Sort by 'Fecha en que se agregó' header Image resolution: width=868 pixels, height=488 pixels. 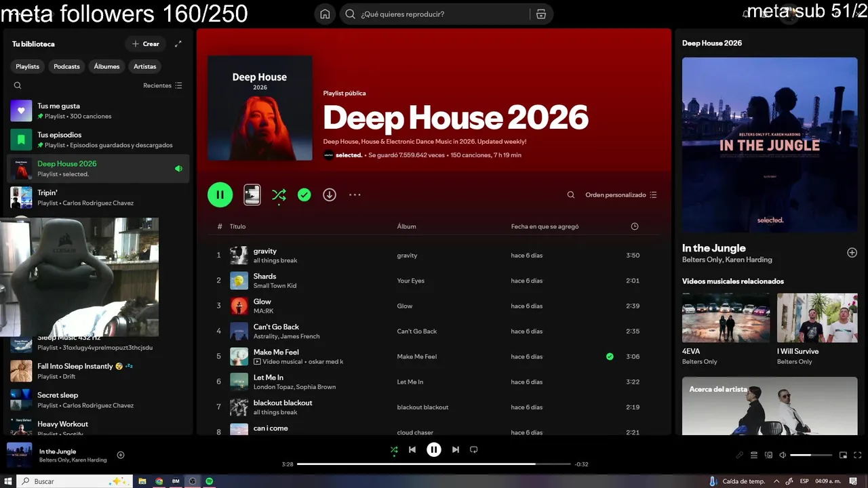click(545, 226)
